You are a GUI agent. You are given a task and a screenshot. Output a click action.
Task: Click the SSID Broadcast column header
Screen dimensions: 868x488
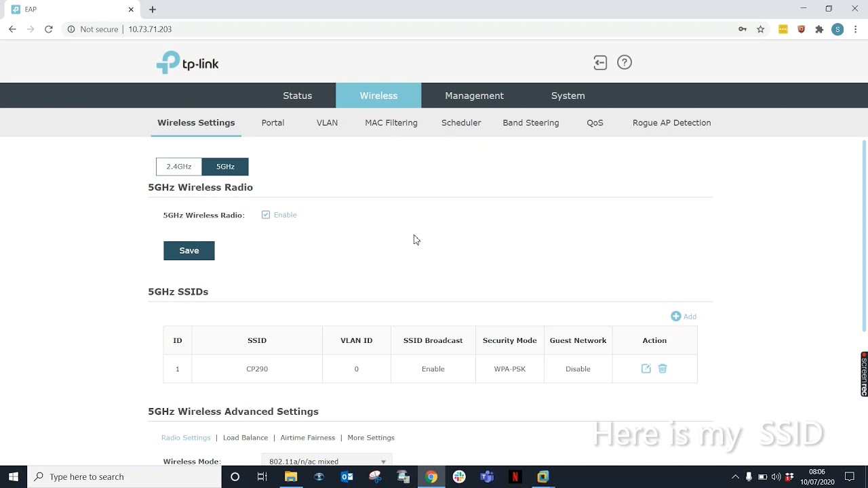pos(433,340)
